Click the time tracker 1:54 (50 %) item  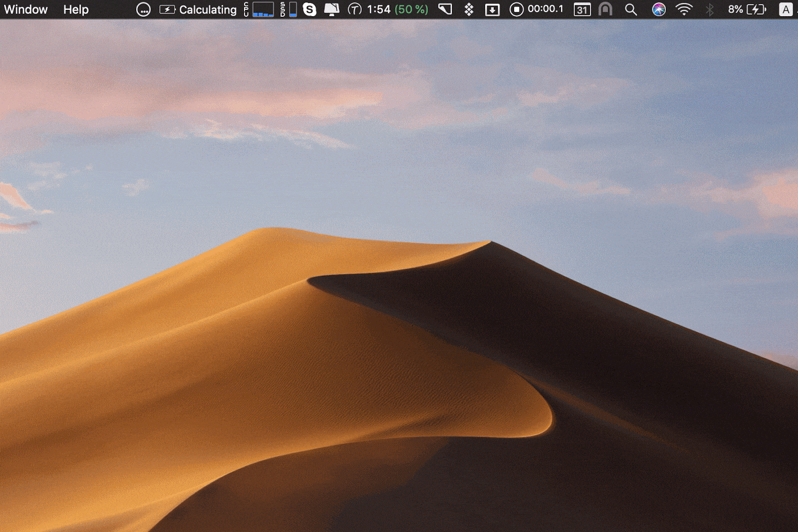tap(388, 9)
